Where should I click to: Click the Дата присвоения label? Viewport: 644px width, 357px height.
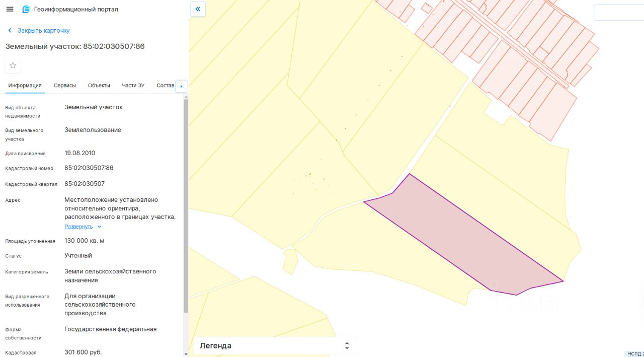pyautogui.click(x=25, y=154)
